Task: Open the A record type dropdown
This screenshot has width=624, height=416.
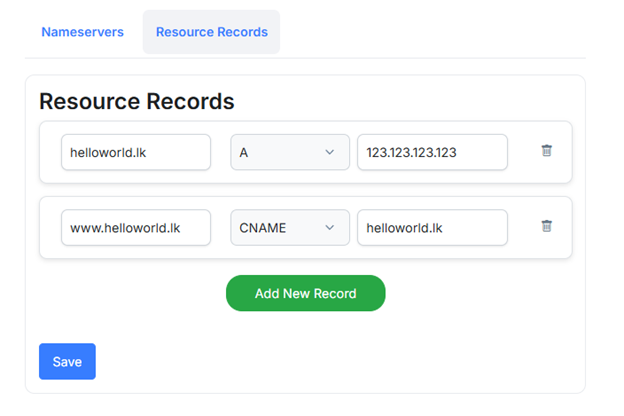Action: (x=290, y=152)
